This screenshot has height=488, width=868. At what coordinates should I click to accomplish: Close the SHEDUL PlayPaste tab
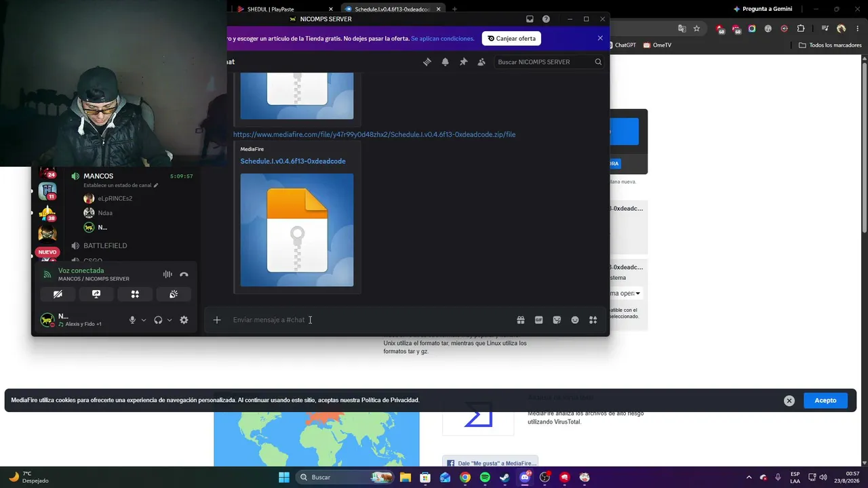pyautogui.click(x=331, y=9)
